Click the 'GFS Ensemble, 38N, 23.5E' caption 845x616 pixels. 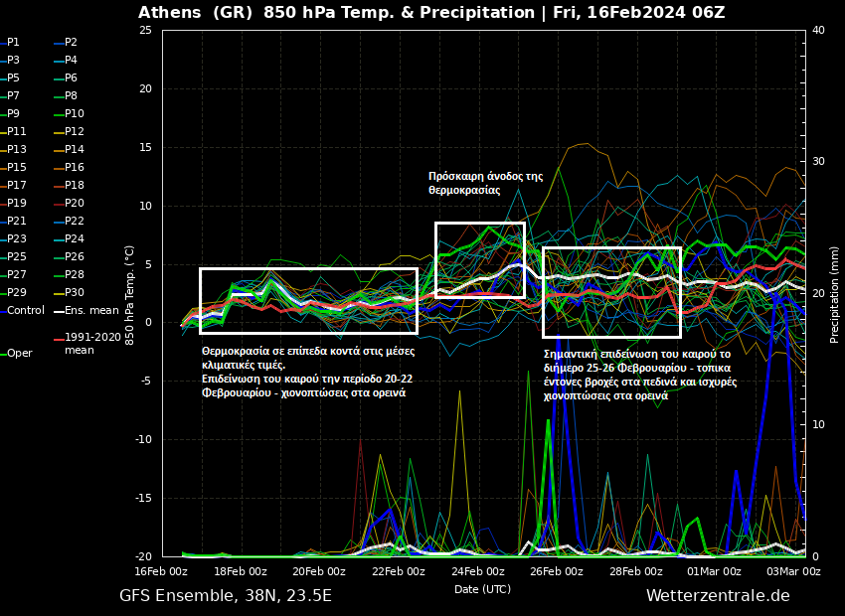click(x=226, y=596)
